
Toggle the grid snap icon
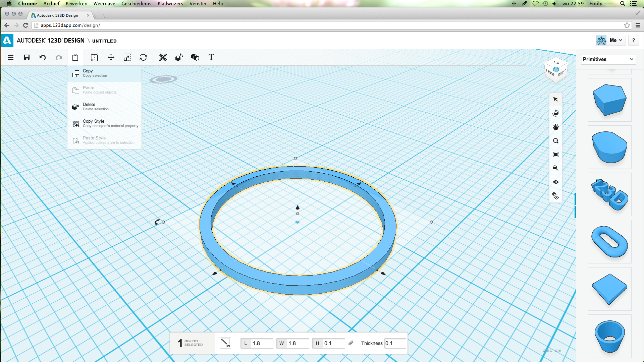point(555,196)
